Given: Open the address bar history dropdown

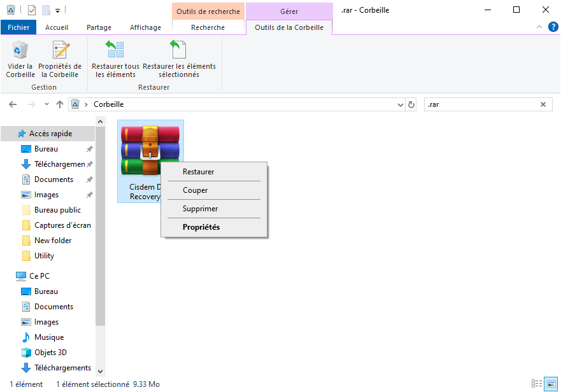Looking at the screenshot, I should 401,105.
